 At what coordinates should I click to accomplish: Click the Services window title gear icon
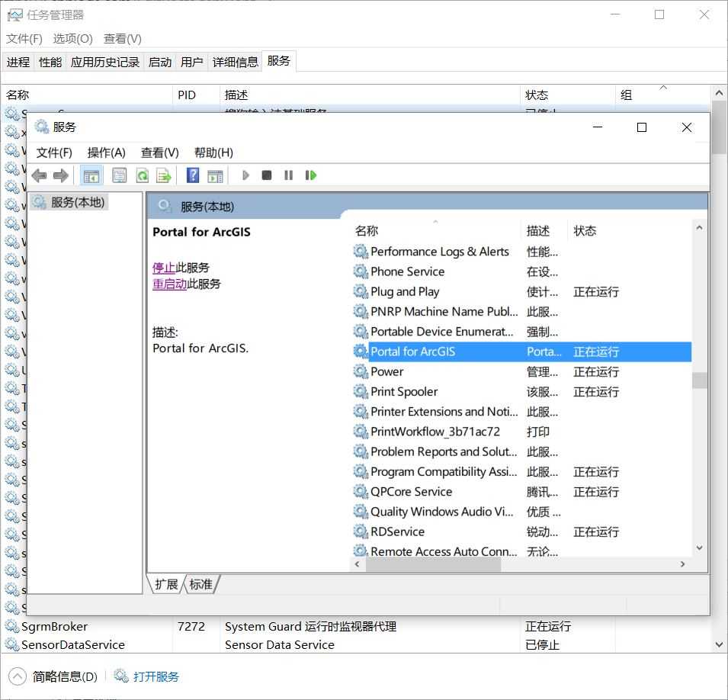pyautogui.click(x=41, y=127)
